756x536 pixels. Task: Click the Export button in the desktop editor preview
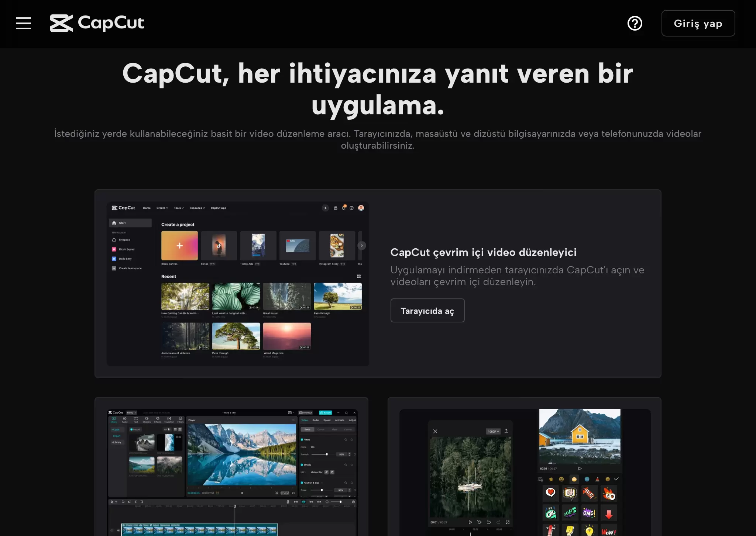[325, 413]
